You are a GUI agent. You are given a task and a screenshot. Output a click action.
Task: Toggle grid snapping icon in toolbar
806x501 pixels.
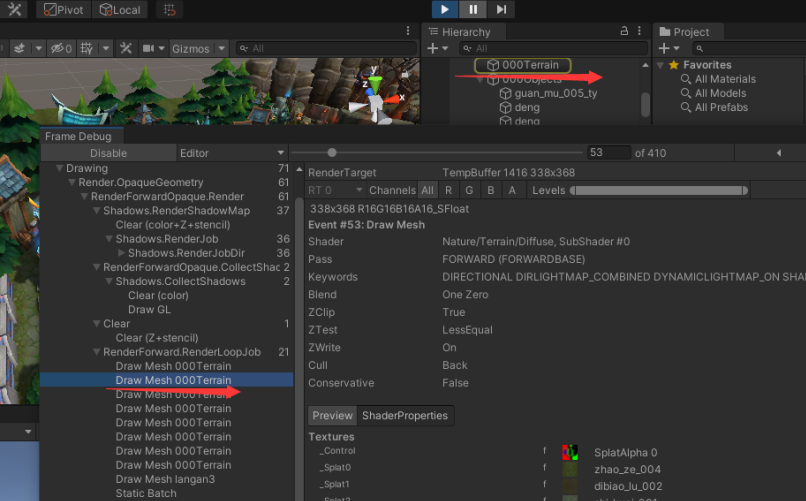point(169,10)
